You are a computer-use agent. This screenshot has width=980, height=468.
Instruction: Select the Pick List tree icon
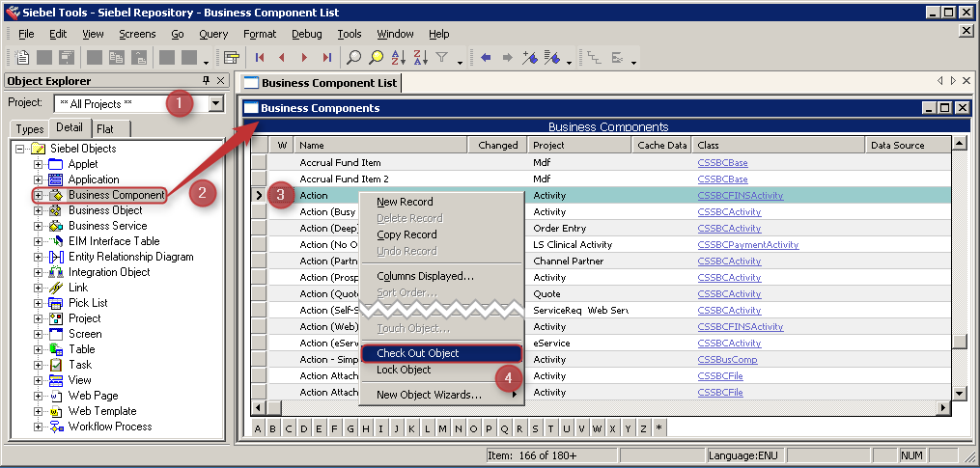tap(56, 303)
